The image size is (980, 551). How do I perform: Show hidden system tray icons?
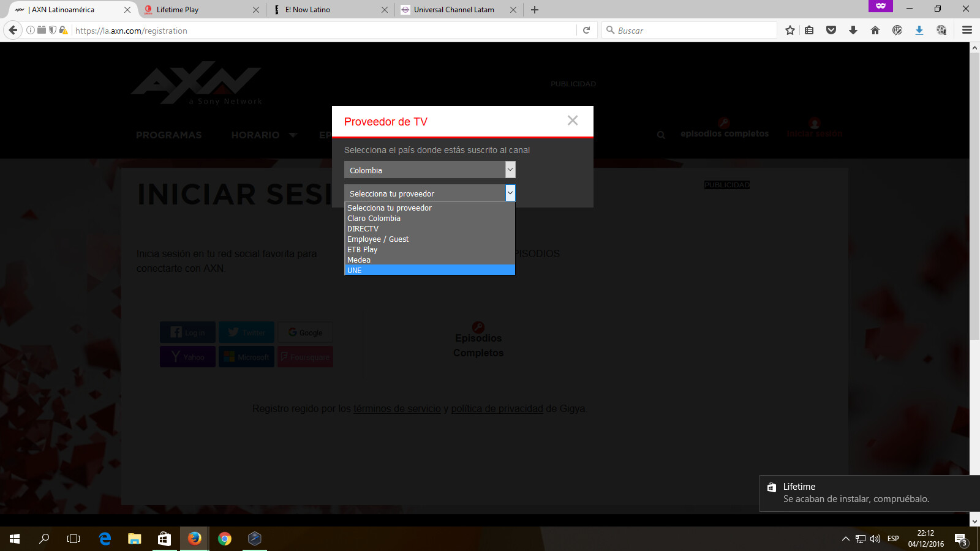pos(846,539)
